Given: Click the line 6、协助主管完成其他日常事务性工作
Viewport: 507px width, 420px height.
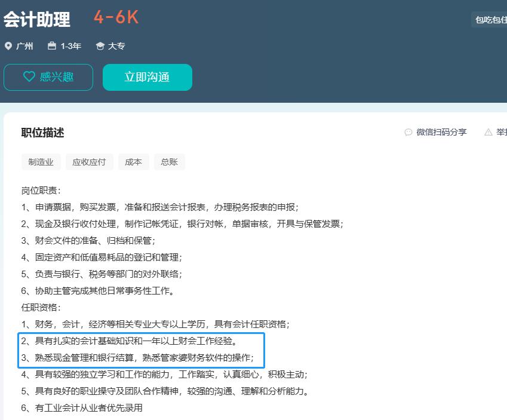Looking at the screenshot, I should pyautogui.click(x=98, y=291).
